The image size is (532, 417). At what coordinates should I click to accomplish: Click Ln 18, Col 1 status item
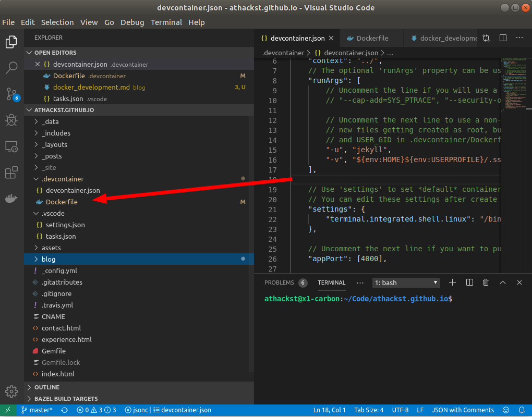pos(330,410)
